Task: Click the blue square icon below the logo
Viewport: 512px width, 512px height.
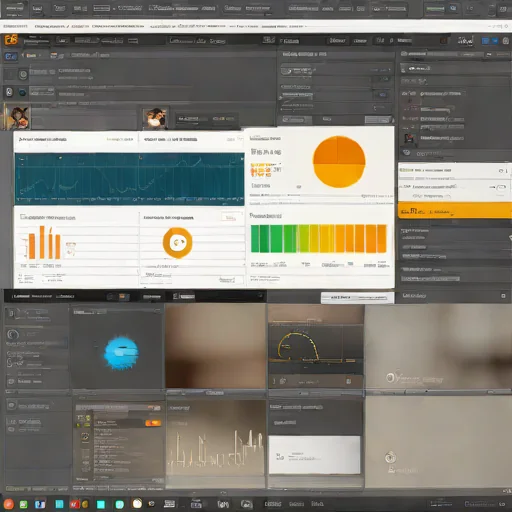Action: 10,56
